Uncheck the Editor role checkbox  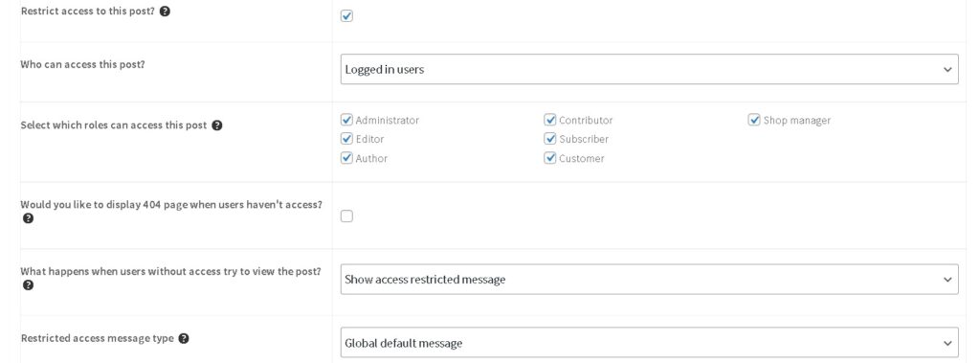[x=346, y=138]
